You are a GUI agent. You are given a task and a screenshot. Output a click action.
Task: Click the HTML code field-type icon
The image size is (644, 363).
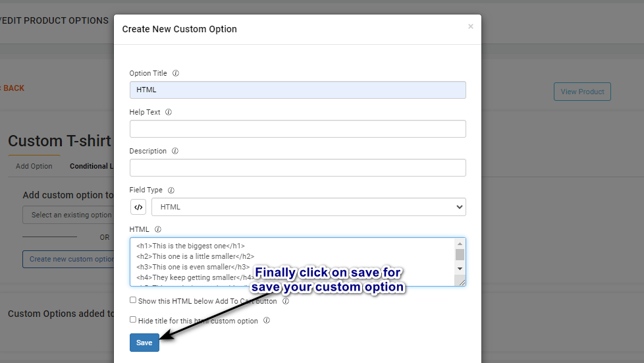(x=138, y=207)
